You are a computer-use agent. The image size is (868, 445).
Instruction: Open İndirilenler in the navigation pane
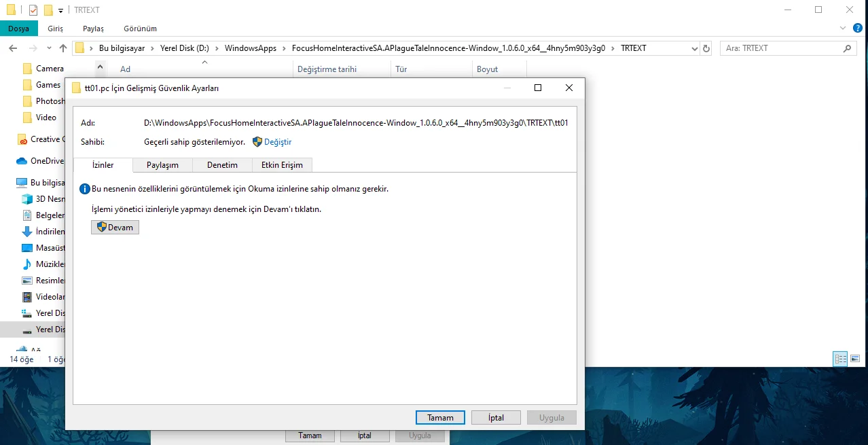[x=43, y=232]
